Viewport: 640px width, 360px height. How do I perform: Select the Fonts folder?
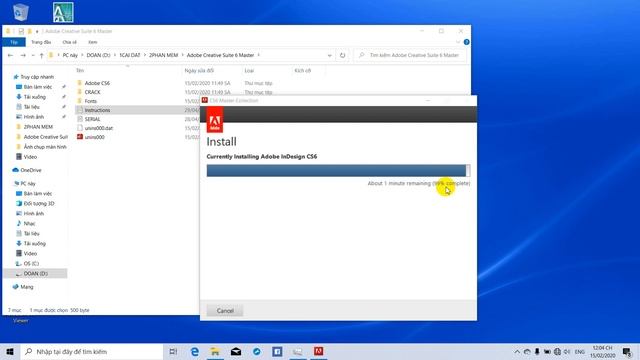click(91, 101)
